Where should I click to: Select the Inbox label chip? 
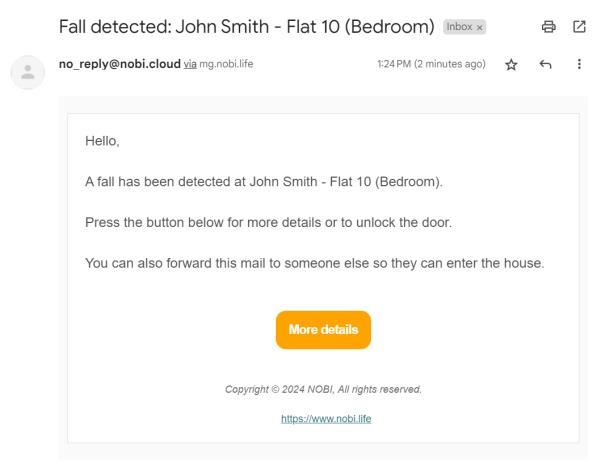pos(464,27)
